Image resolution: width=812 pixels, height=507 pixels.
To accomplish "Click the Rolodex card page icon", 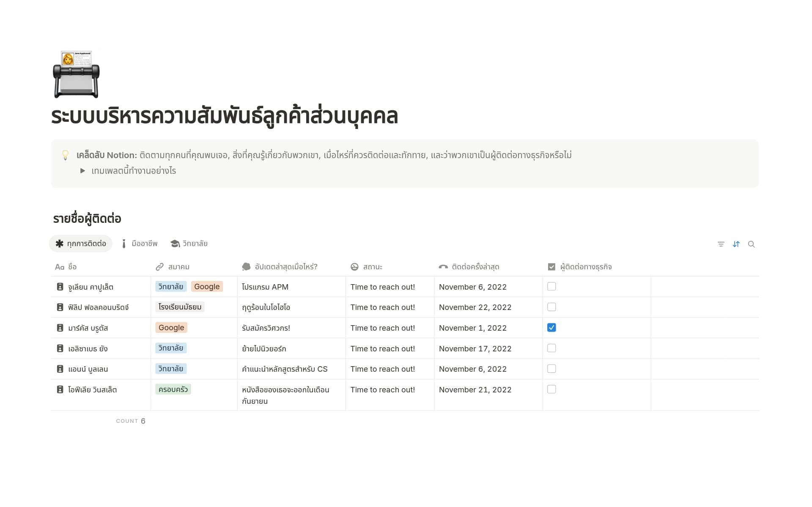I will [76, 75].
